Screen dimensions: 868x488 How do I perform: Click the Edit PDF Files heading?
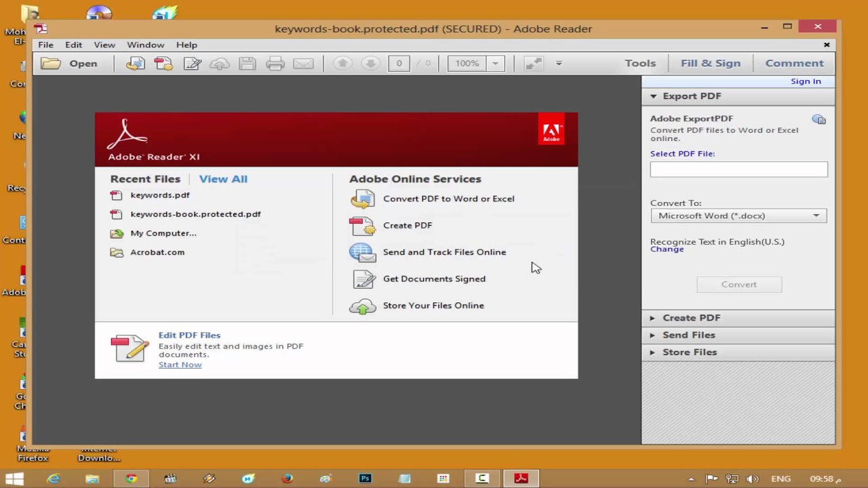pyautogui.click(x=189, y=335)
